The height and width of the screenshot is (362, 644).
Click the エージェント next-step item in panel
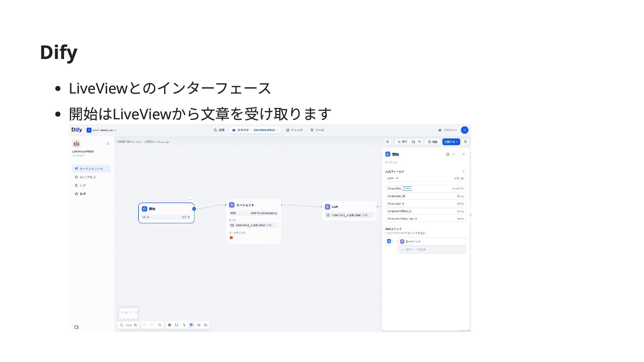pos(432,241)
